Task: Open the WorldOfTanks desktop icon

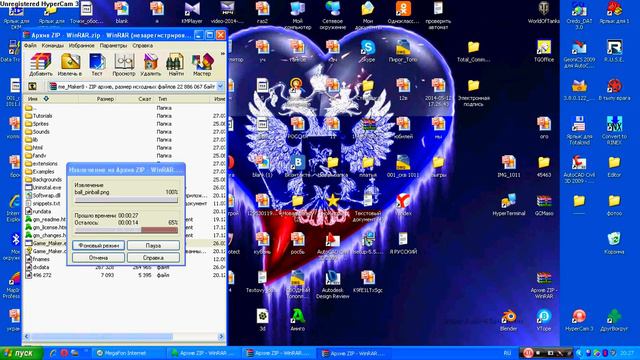Action: [544, 12]
